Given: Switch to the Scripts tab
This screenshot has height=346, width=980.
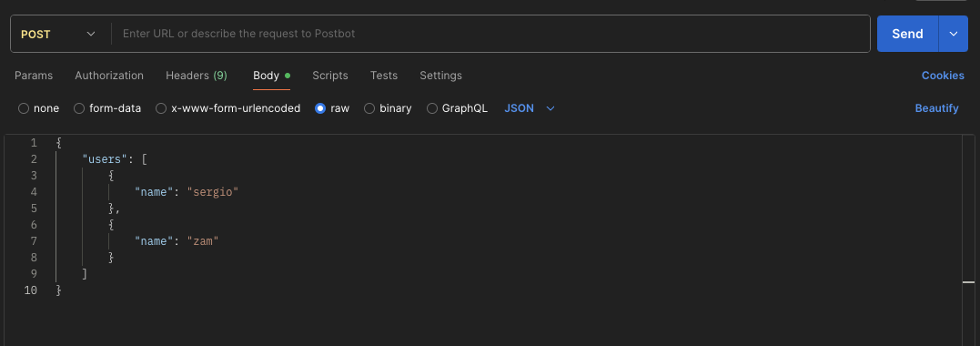Looking at the screenshot, I should tap(330, 76).
